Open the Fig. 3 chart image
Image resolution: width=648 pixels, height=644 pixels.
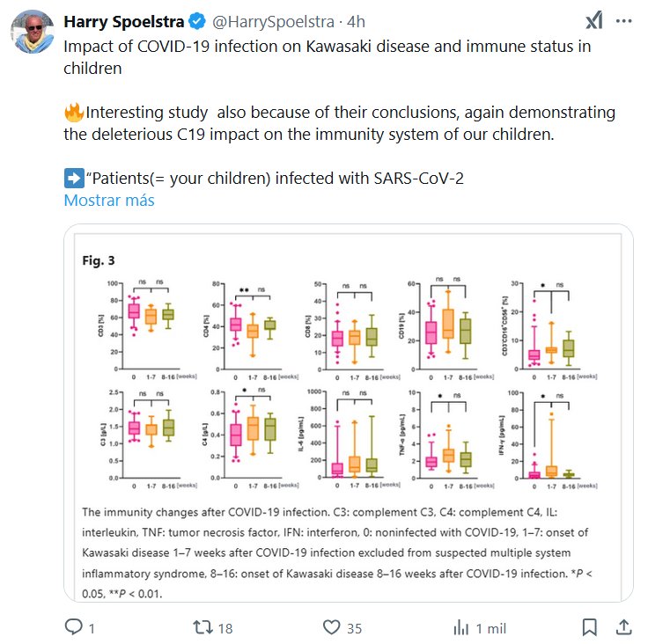coord(348,413)
